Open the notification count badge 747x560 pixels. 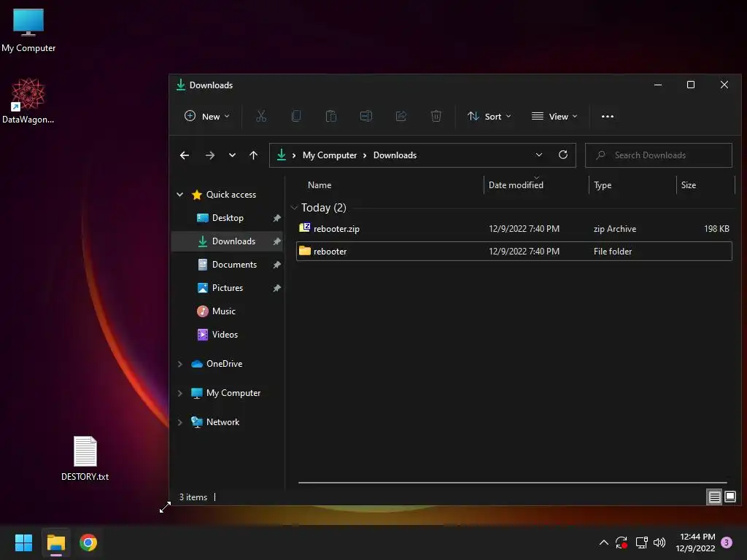(x=727, y=542)
